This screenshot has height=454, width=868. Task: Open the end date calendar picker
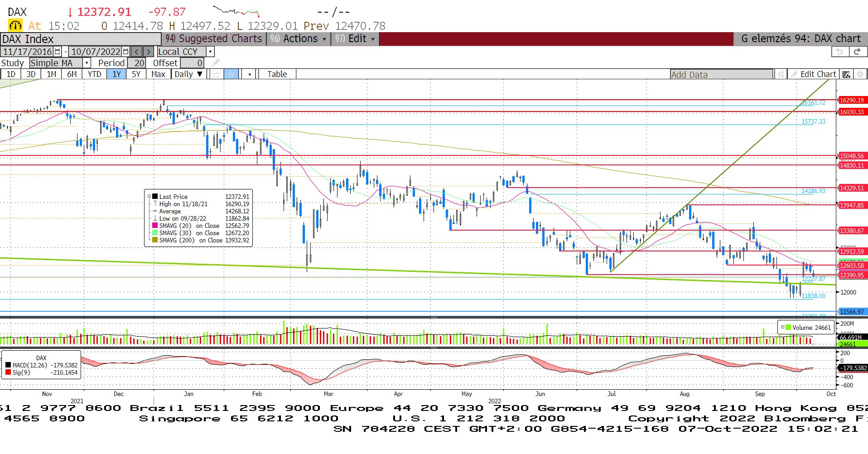click(126, 52)
